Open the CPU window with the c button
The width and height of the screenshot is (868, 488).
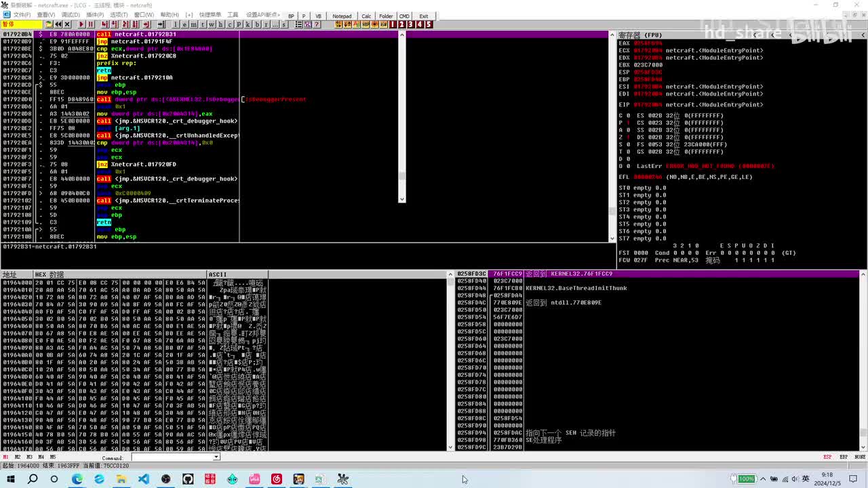229,24
